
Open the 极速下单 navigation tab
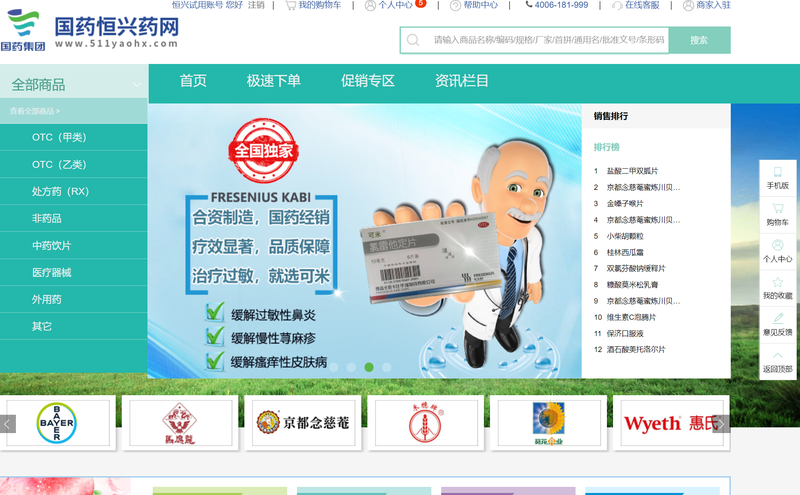point(273,81)
